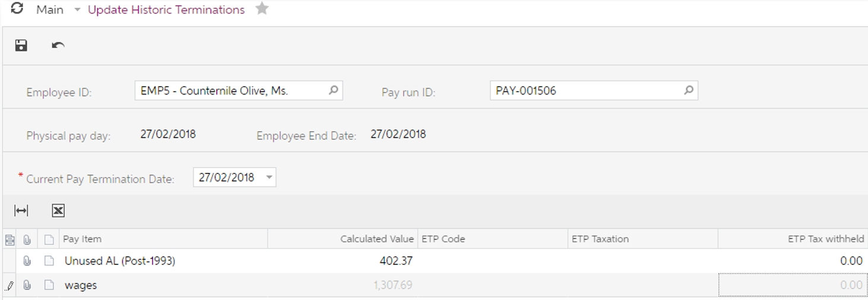Image resolution: width=868 pixels, height=300 pixels.
Task: Sort by Calculated Value column header
Action: click(x=376, y=239)
